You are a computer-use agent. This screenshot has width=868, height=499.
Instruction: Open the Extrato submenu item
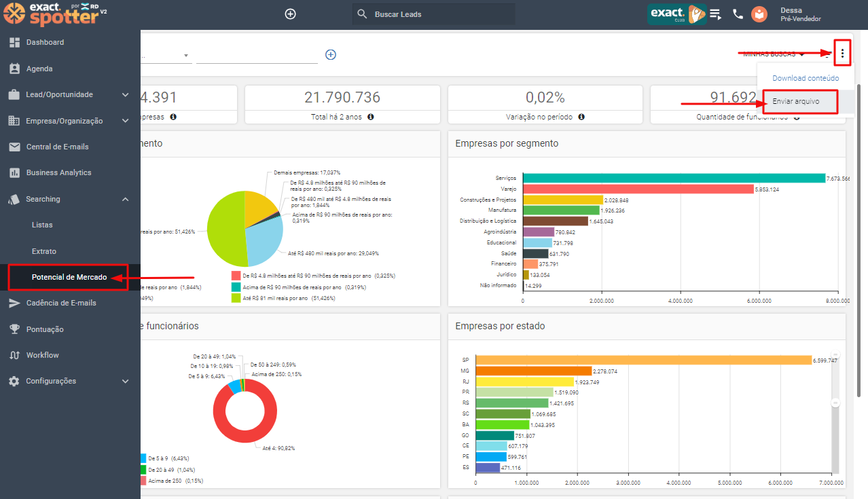click(x=44, y=251)
